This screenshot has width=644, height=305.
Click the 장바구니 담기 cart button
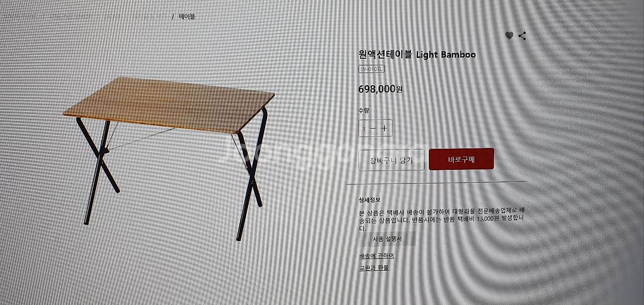click(x=391, y=159)
